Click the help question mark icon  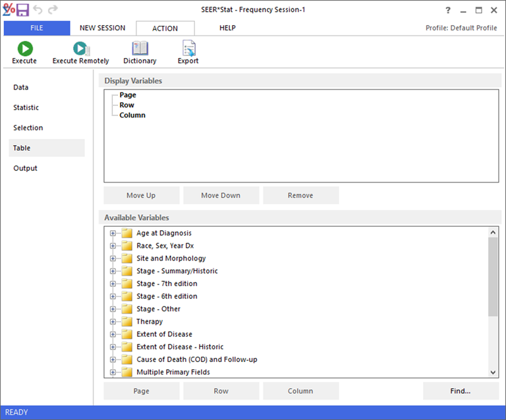click(449, 10)
